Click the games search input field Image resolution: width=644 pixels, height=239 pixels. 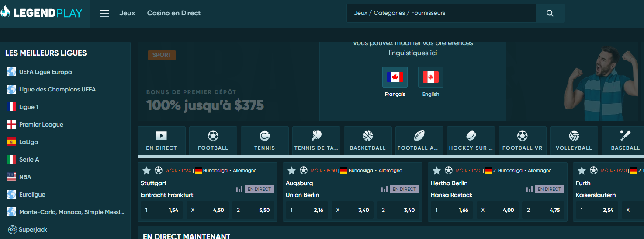click(440, 13)
